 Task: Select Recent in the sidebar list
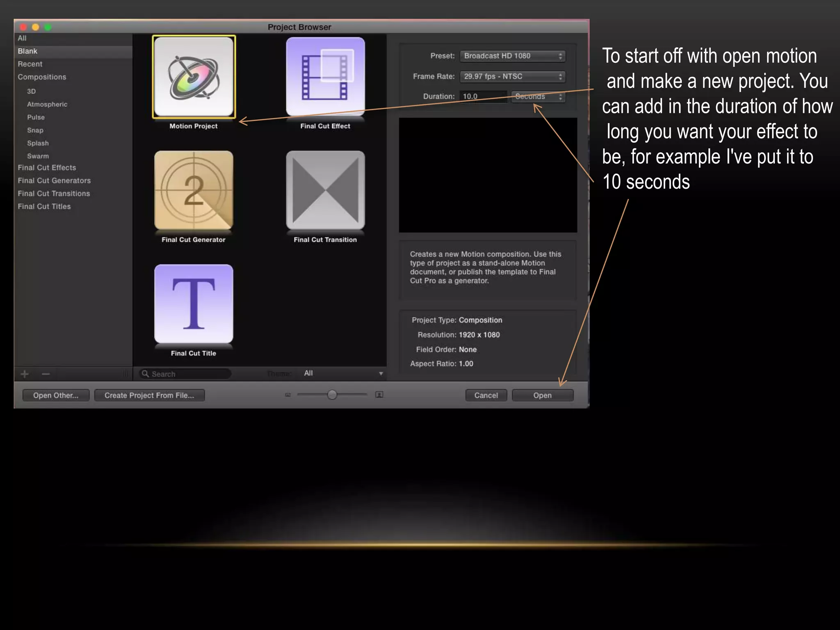point(30,64)
